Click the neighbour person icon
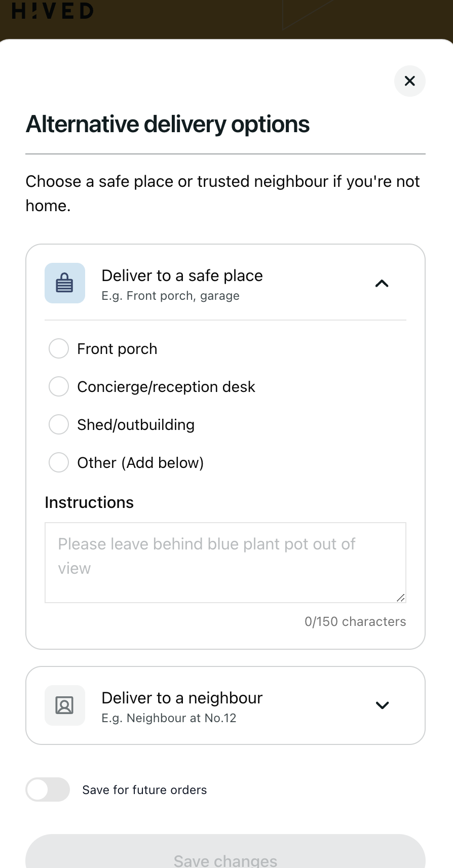 [x=65, y=705]
